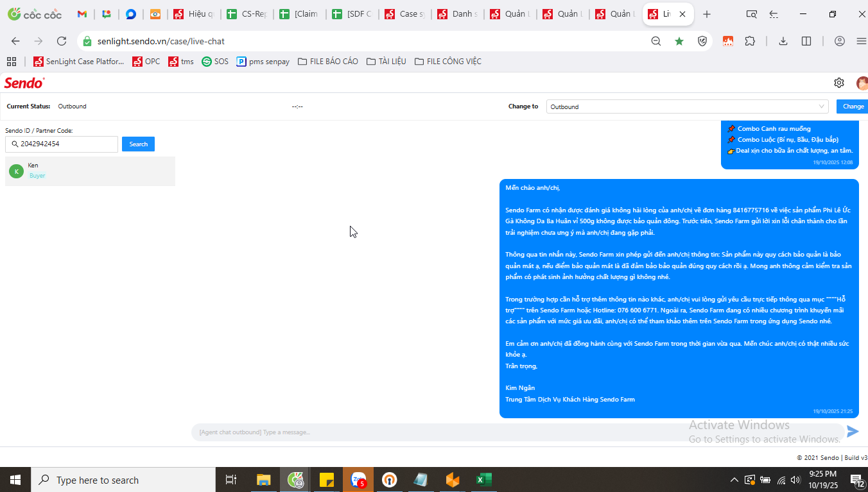Click the taskbar clock showing 9:25 PM

[x=822, y=480]
